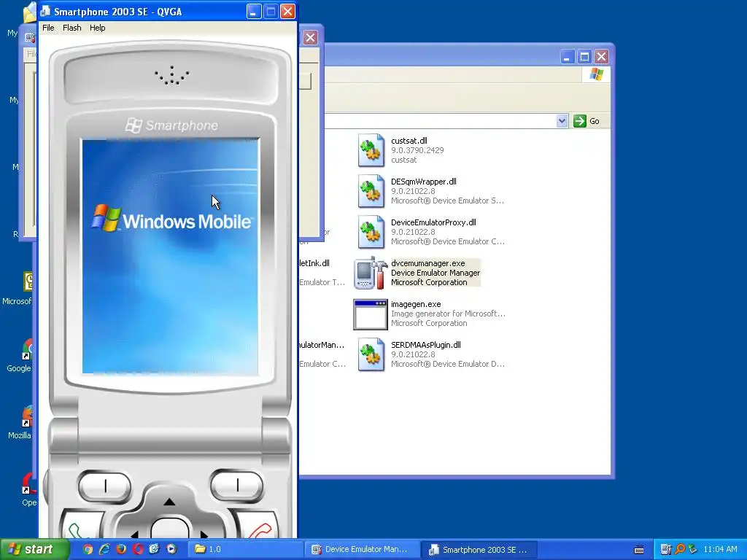Open the Start menu
747x560 pixels.
[x=34, y=549]
